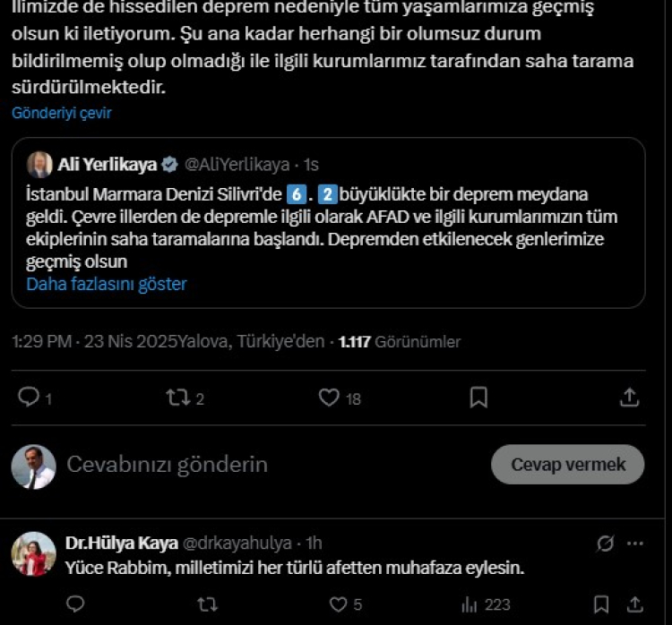This screenshot has height=625, width=672.
Task: Open Dr. Hülya Kaya's profile picture
Action: click(34, 553)
